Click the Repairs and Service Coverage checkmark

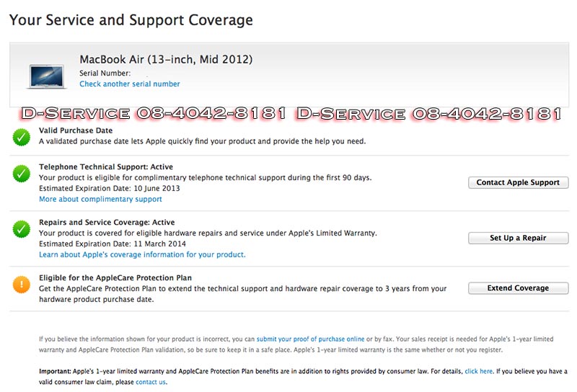click(21, 229)
